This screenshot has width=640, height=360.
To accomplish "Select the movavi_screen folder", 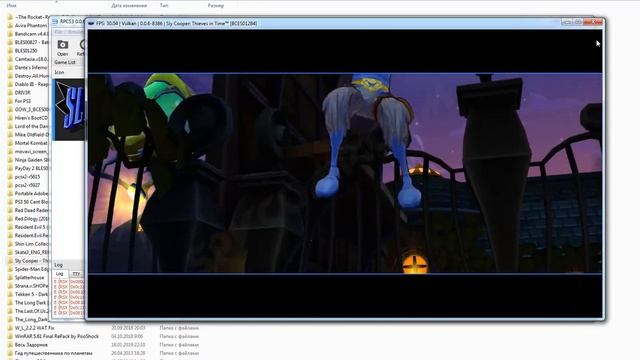I will (x=31, y=151).
